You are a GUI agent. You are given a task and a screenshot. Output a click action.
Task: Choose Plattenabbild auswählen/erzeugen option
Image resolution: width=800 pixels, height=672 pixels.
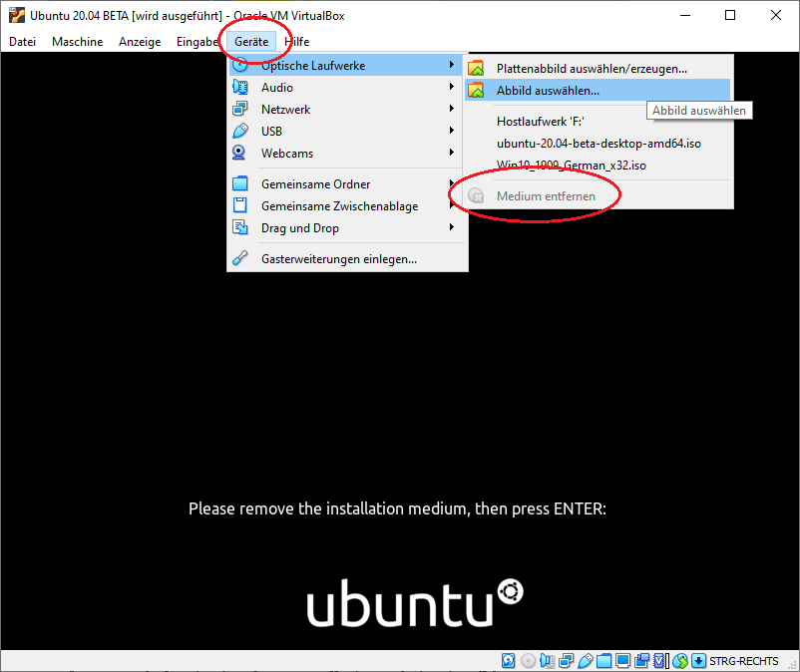click(x=592, y=69)
